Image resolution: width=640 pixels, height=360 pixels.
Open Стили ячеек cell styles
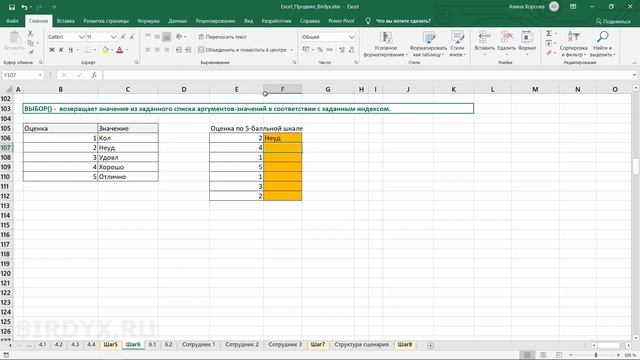pyautogui.click(x=457, y=44)
